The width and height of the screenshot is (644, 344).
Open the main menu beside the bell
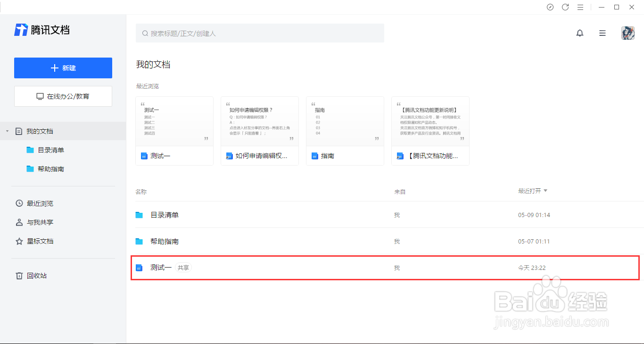[602, 33]
